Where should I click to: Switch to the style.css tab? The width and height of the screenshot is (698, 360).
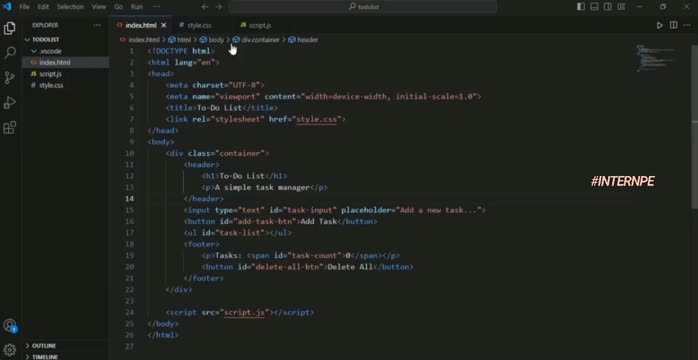[x=199, y=25]
